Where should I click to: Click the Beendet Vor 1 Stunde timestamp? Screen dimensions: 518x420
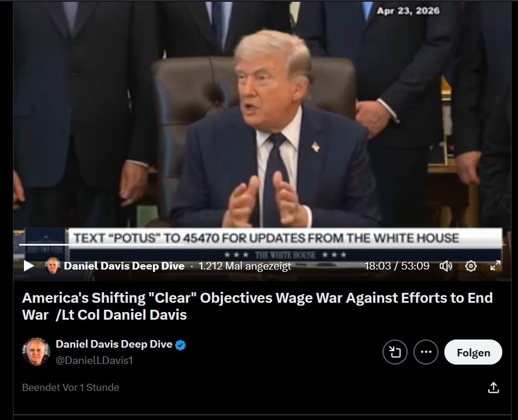point(70,387)
